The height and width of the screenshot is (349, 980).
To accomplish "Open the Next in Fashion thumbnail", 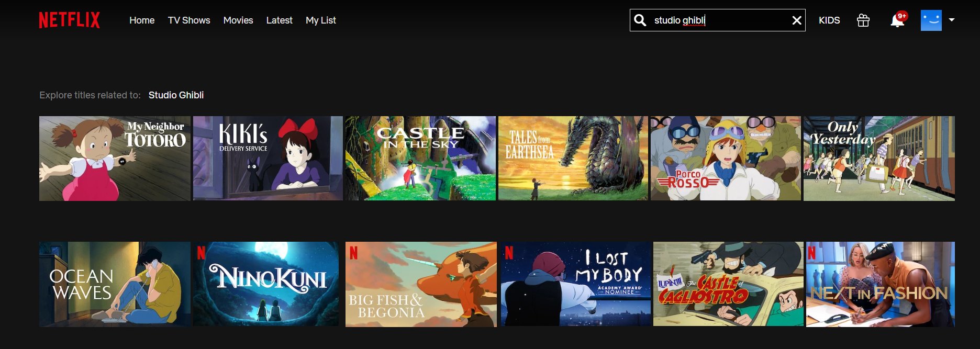I will [x=881, y=284].
